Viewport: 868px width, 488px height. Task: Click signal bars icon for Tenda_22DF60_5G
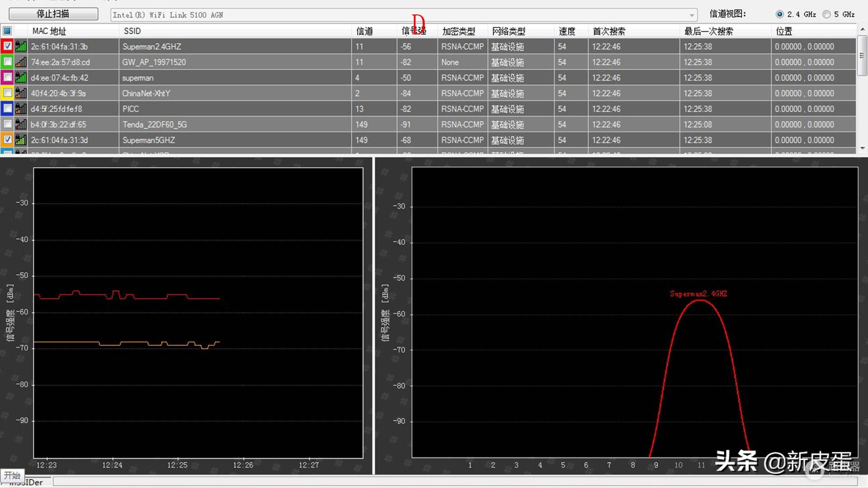pyautogui.click(x=21, y=124)
